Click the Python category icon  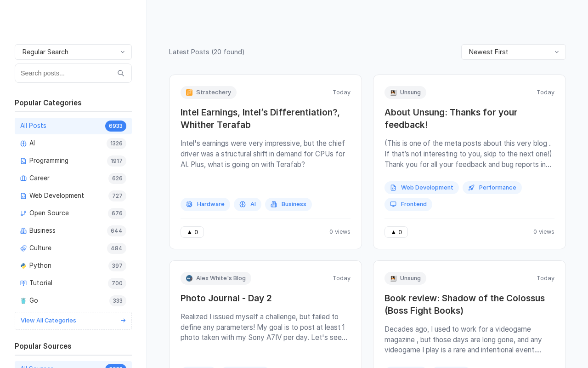pyautogui.click(x=23, y=266)
